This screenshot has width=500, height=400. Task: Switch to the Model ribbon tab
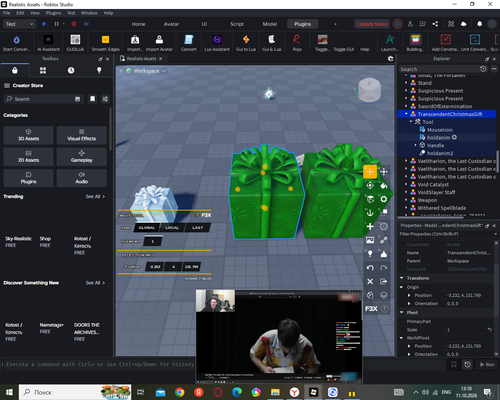[270, 24]
